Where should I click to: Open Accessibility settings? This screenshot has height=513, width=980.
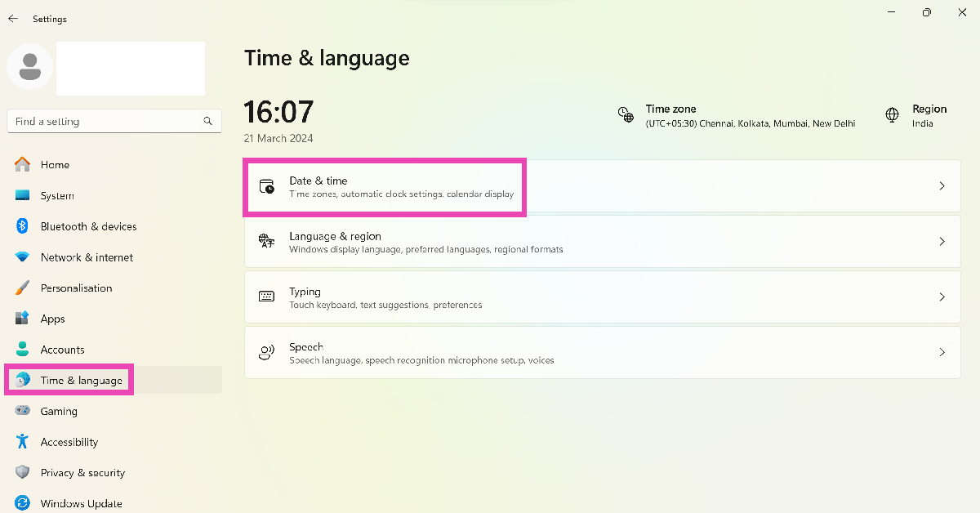tap(114, 442)
